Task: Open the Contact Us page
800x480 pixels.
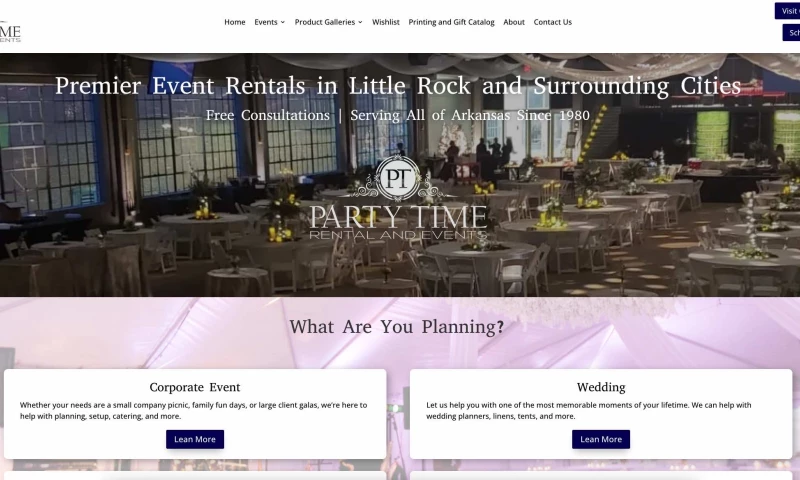Action: pos(553,22)
